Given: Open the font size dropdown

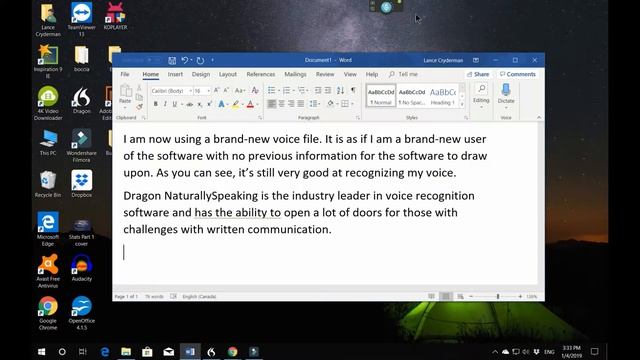Looking at the screenshot, I should click(x=209, y=91).
